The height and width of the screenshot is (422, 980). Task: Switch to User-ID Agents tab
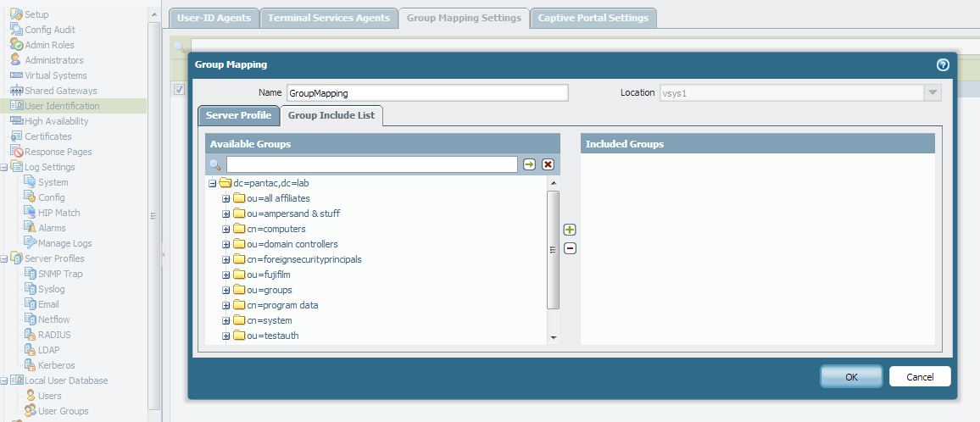[214, 18]
